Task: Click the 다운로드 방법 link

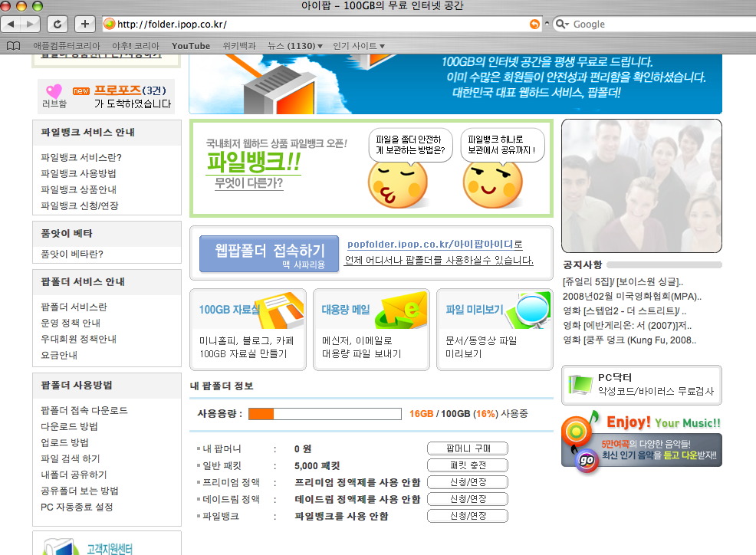Action: (x=69, y=426)
